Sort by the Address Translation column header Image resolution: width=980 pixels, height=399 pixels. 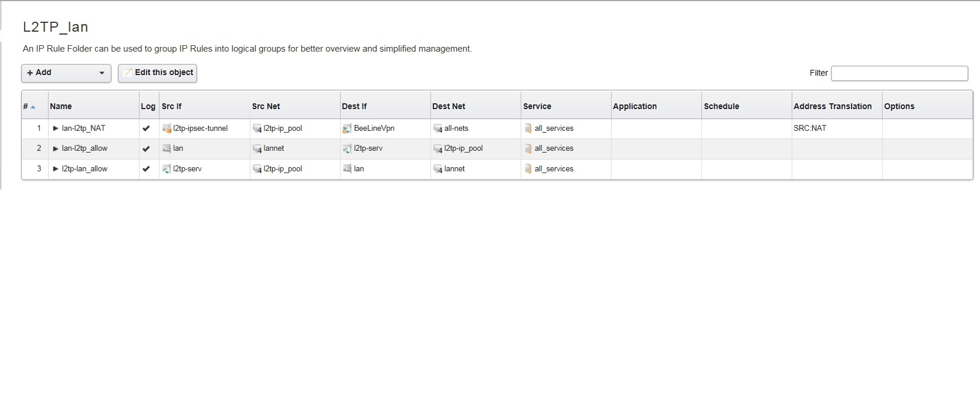(x=832, y=106)
